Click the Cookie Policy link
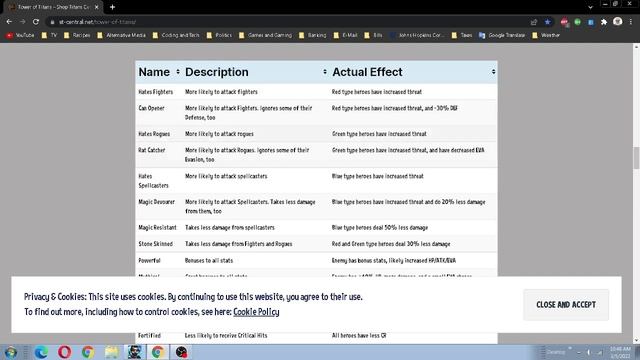 256,312
